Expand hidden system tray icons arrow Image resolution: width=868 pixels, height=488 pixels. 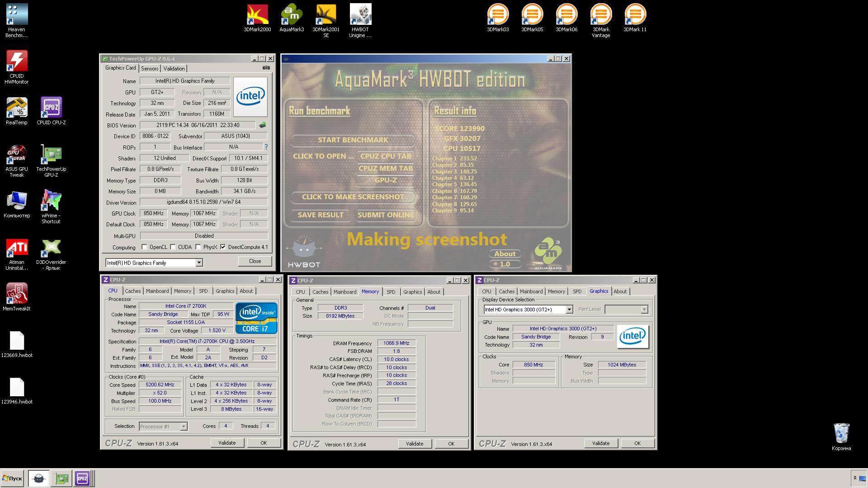[854, 478]
